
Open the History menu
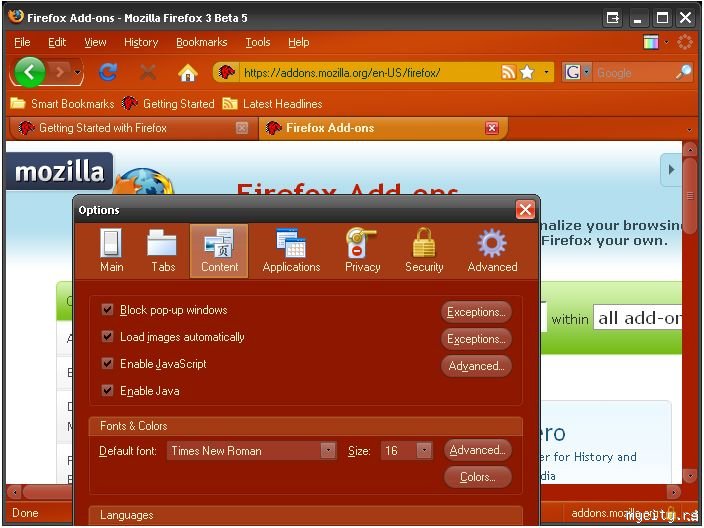141,42
